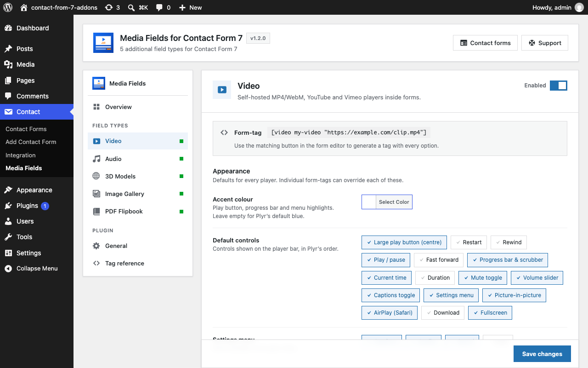Viewport: 588px width, 368px height.
Task: Click the Posts pushpin icon
Action: point(8,49)
